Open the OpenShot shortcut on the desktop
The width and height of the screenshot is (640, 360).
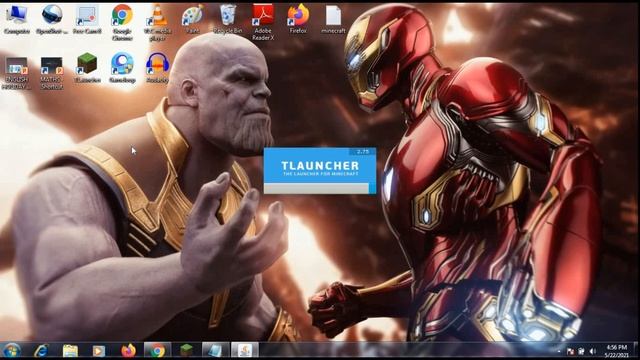pyautogui.click(x=52, y=20)
